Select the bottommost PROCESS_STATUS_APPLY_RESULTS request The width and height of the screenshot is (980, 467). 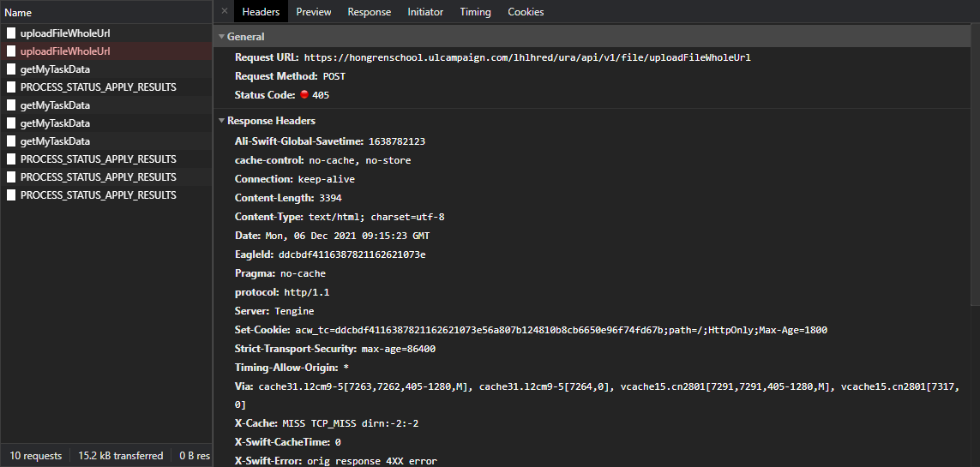[x=106, y=195]
